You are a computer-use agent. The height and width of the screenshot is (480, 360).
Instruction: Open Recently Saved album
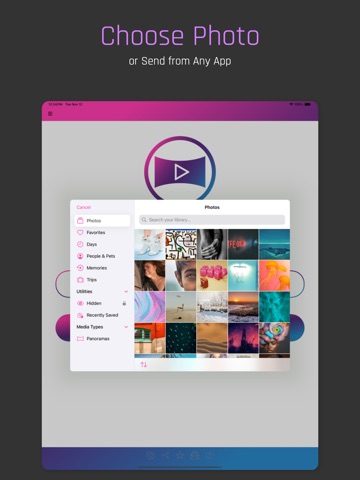(x=102, y=315)
